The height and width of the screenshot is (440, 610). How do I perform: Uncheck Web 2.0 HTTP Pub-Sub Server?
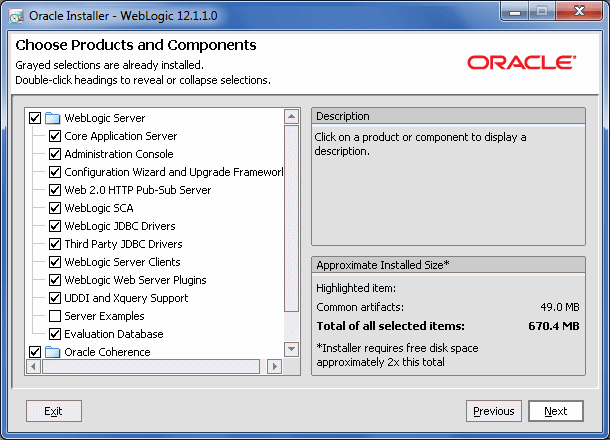[55, 190]
